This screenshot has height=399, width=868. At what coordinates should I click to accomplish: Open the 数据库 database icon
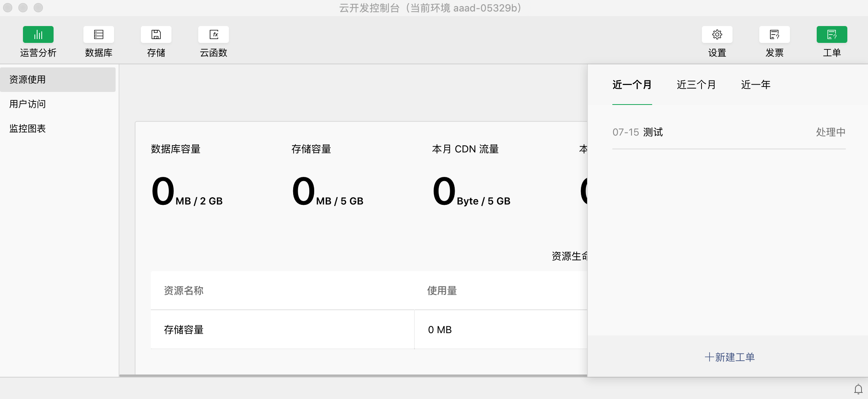tap(99, 35)
